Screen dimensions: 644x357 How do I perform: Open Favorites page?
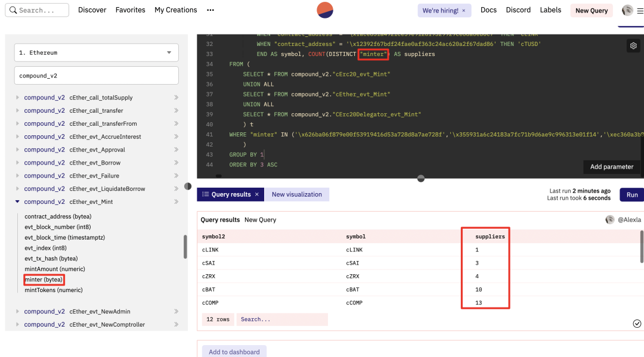(x=130, y=10)
